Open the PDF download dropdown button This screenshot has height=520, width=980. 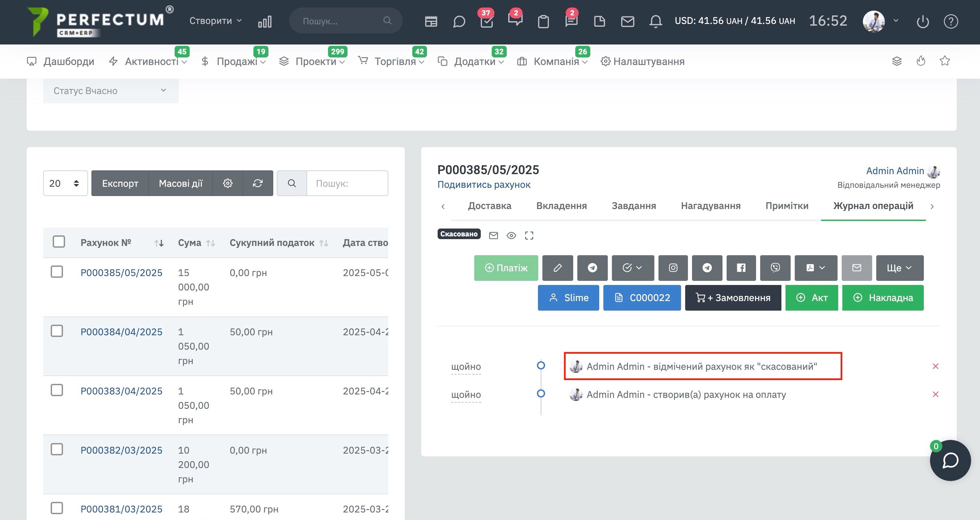pyautogui.click(x=816, y=268)
